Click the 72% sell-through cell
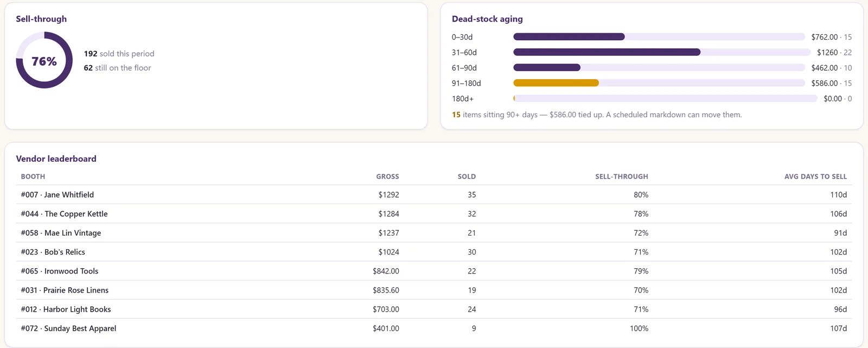This screenshot has width=868, height=348. tap(641, 233)
